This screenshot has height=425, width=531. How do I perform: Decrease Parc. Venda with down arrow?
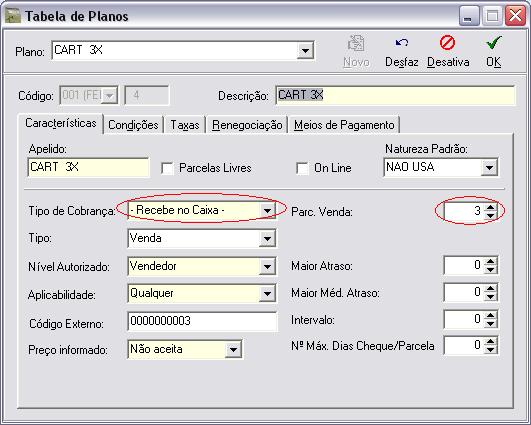pyautogui.click(x=490, y=215)
